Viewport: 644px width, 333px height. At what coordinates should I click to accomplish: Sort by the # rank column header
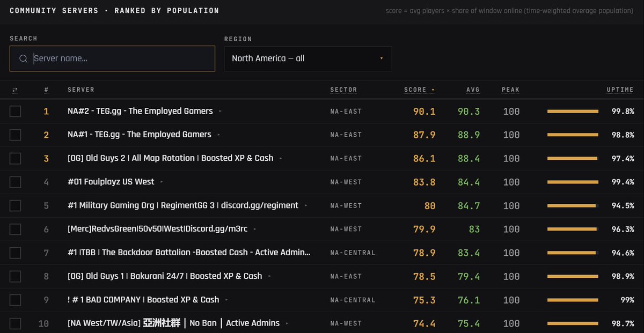(46, 90)
